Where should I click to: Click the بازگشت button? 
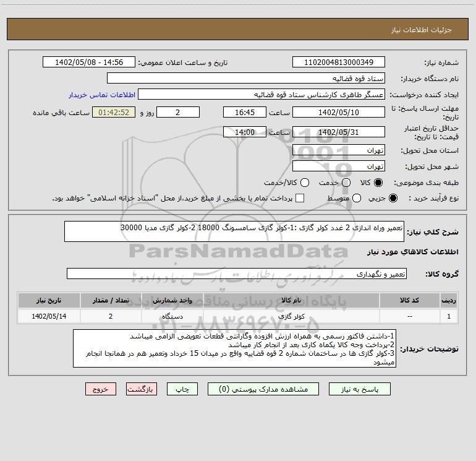[142, 389]
